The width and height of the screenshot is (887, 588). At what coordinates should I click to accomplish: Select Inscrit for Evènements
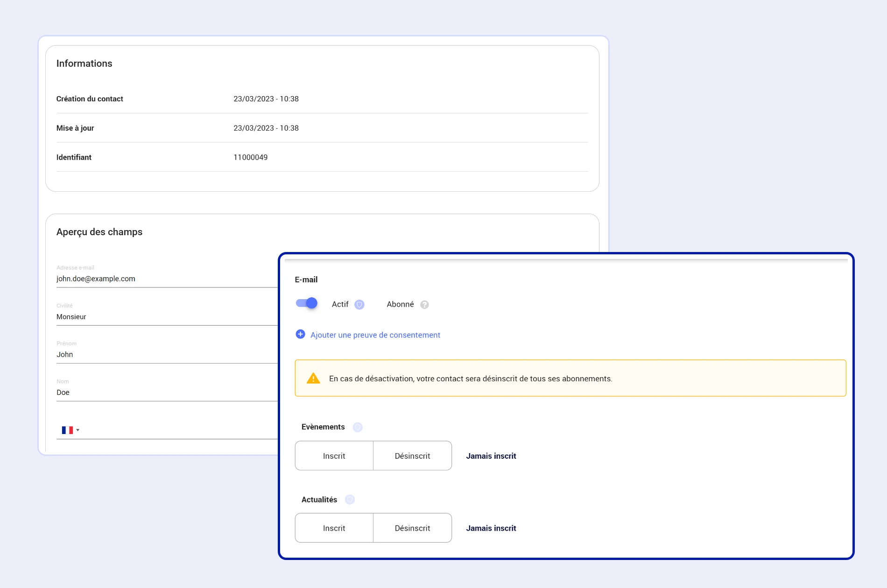pyautogui.click(x=334, y=455)
